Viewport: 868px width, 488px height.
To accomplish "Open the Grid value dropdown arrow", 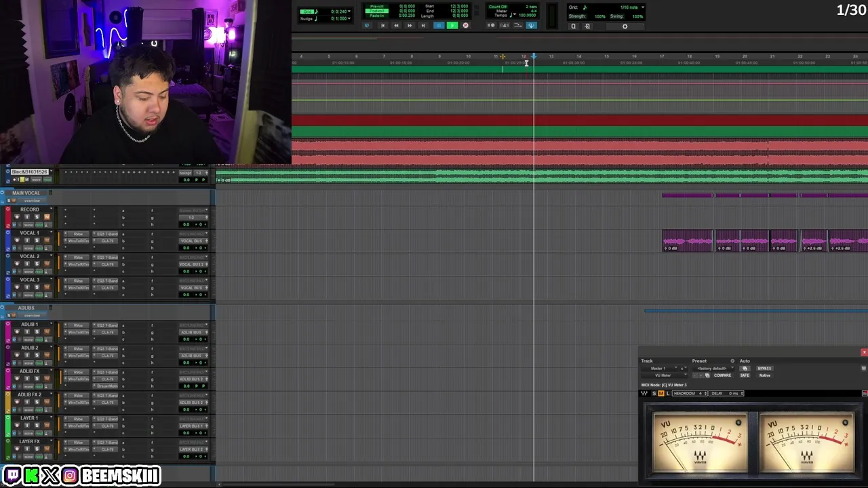I will (350, 12).
